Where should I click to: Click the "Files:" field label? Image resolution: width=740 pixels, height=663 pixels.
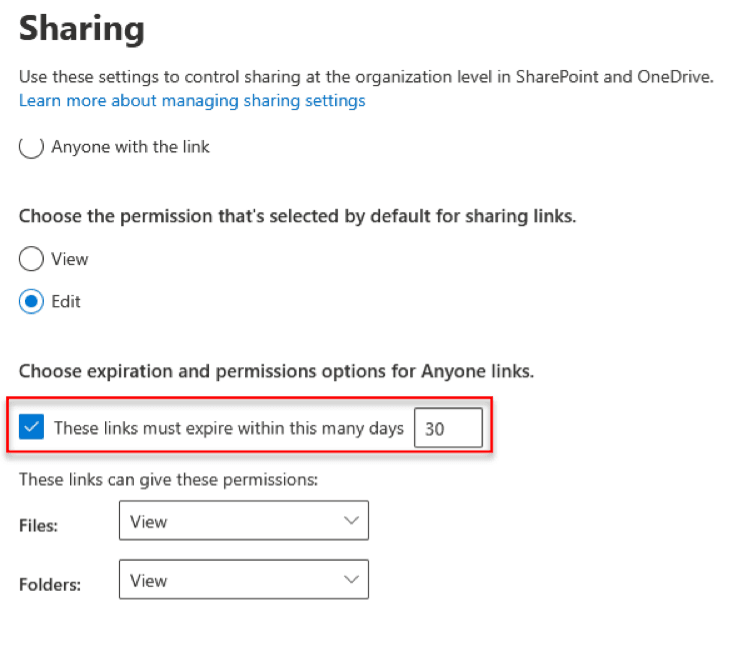[x=38, y=524]
